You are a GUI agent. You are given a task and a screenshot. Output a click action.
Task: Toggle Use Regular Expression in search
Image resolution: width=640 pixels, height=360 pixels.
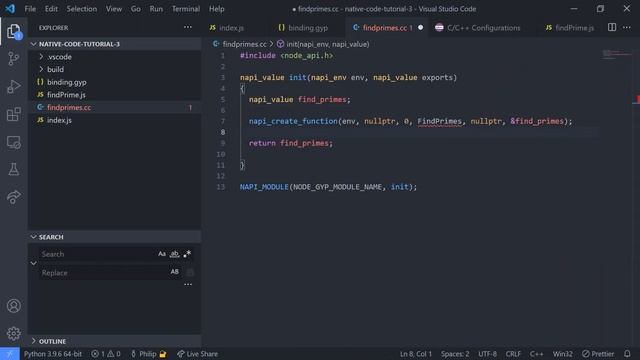tap(187, 254)
